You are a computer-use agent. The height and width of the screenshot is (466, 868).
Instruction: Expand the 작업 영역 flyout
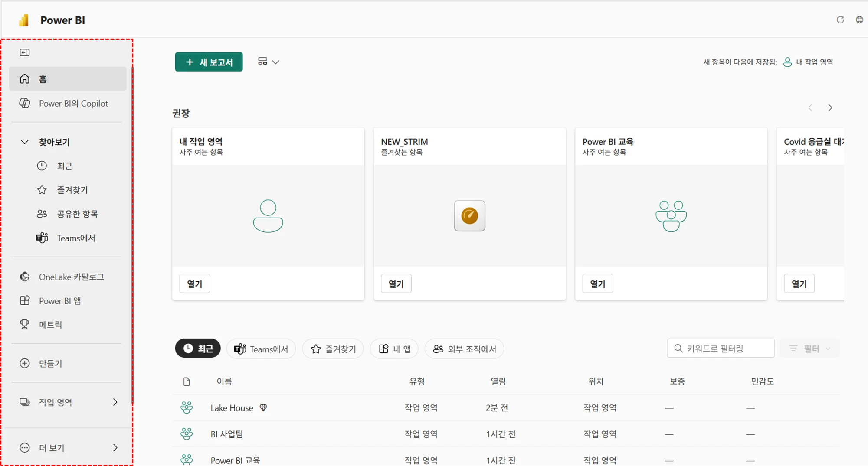pos(115,402)
